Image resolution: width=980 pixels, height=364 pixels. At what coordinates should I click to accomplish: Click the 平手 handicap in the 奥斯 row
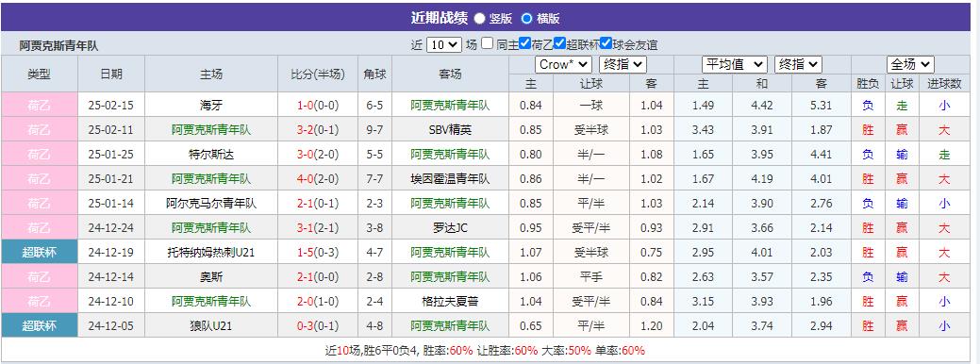tap(590, 276)
